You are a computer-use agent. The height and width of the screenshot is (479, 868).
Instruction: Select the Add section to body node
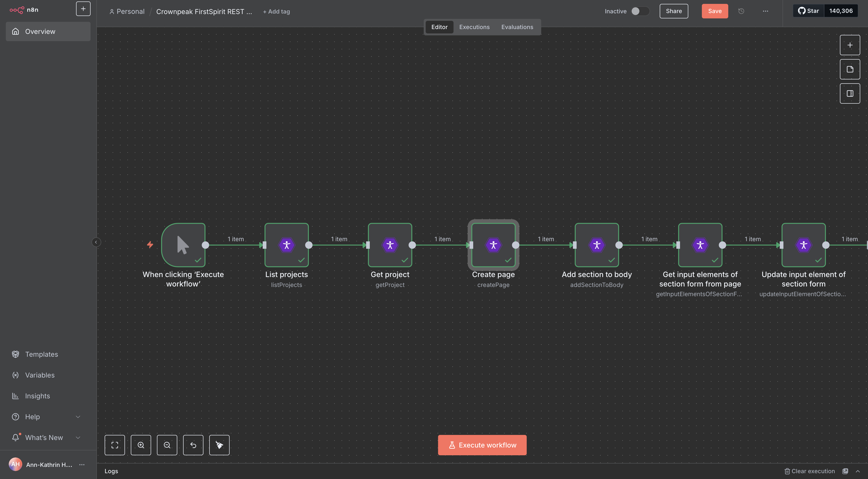pos(597,245)
